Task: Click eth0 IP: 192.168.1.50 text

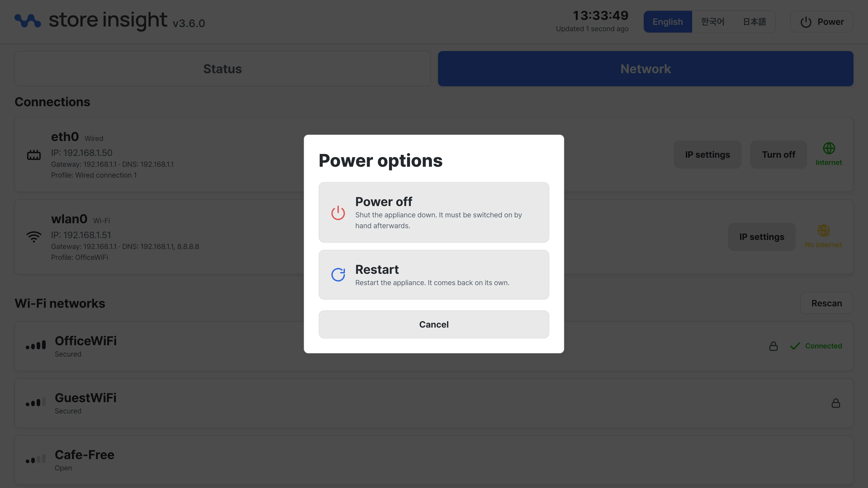Action: (82, 153)
